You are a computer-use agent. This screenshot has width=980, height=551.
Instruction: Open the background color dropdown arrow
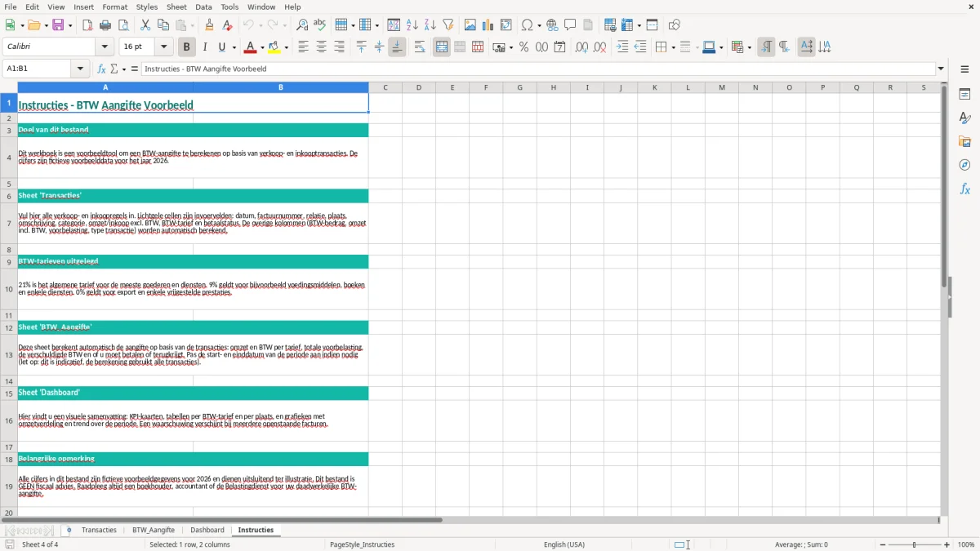point(286,47)
